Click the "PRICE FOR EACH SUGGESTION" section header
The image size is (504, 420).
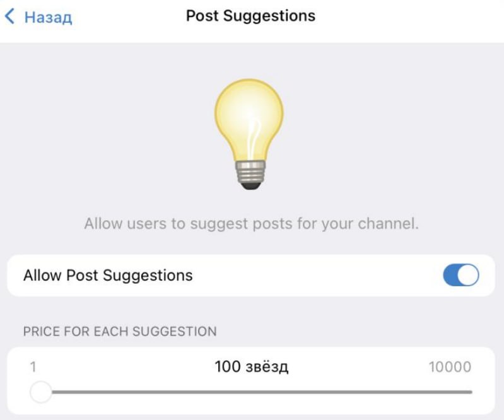[120, 331]
